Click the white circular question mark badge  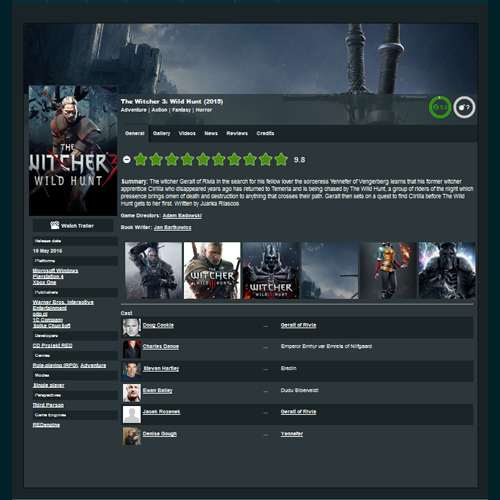464,107
